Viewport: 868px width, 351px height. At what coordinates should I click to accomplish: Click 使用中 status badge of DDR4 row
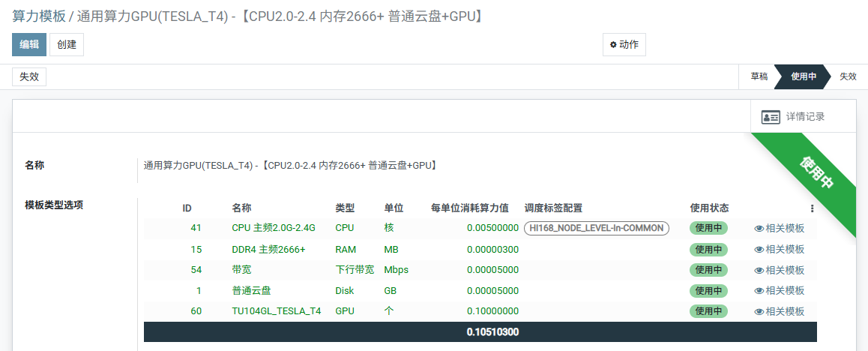pyautogui.click(x=708, y=249)
